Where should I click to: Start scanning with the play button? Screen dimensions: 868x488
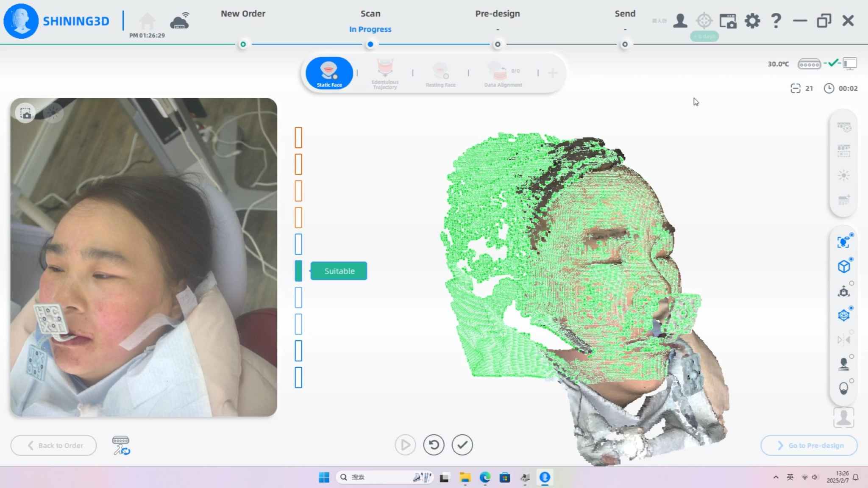coord(405,445)
